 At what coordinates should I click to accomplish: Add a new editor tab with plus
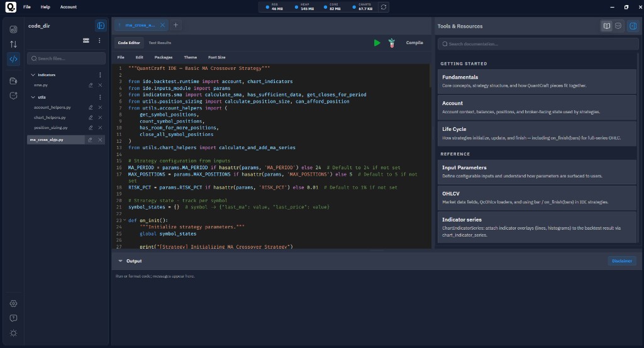pos(176,25)
